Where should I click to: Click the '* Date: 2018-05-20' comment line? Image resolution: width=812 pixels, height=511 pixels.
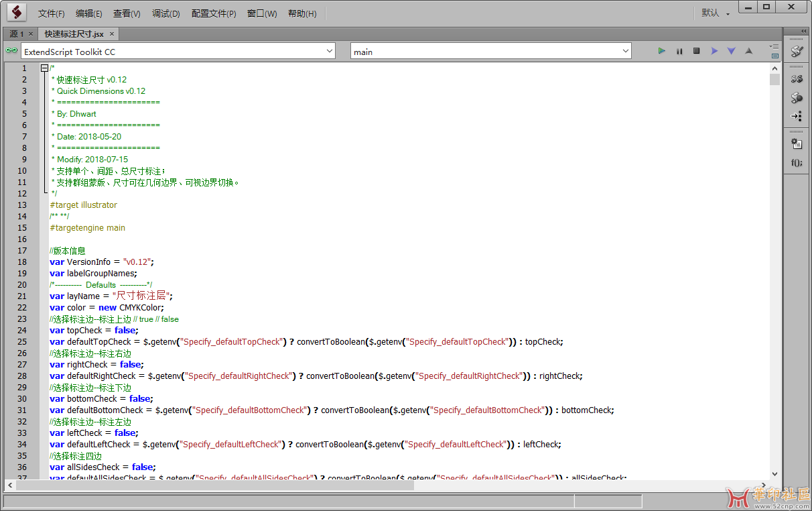pos(86,137)
